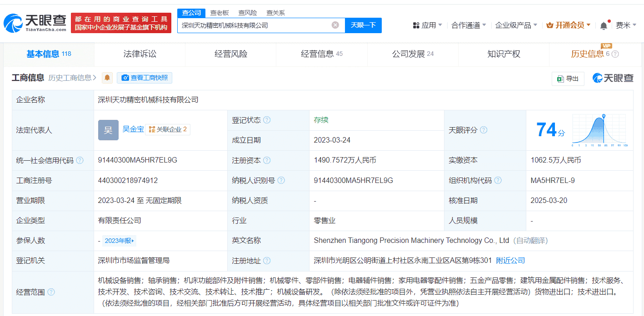This screenshot has height=316, width=644.
Task: Click help icon beside 统一社会信用代码
Action: pyautogui.click(x=80, y=160)
